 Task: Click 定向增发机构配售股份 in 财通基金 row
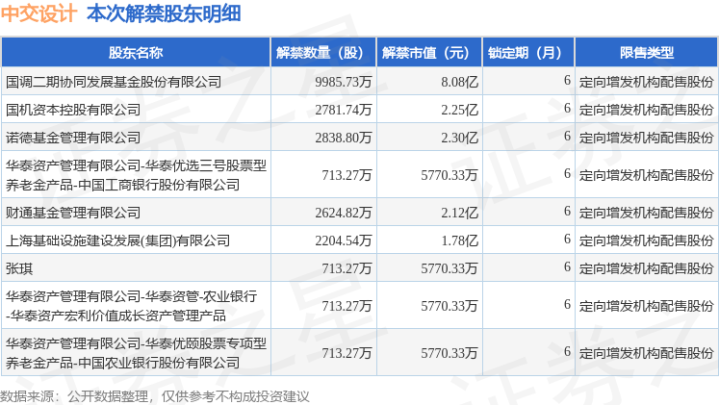[647, 213]
